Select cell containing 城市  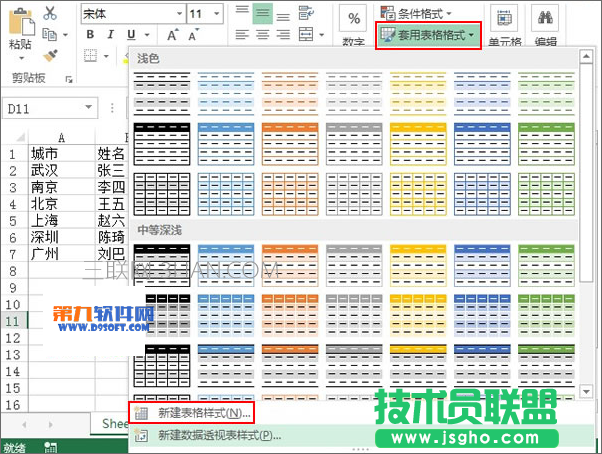(61, 154)
